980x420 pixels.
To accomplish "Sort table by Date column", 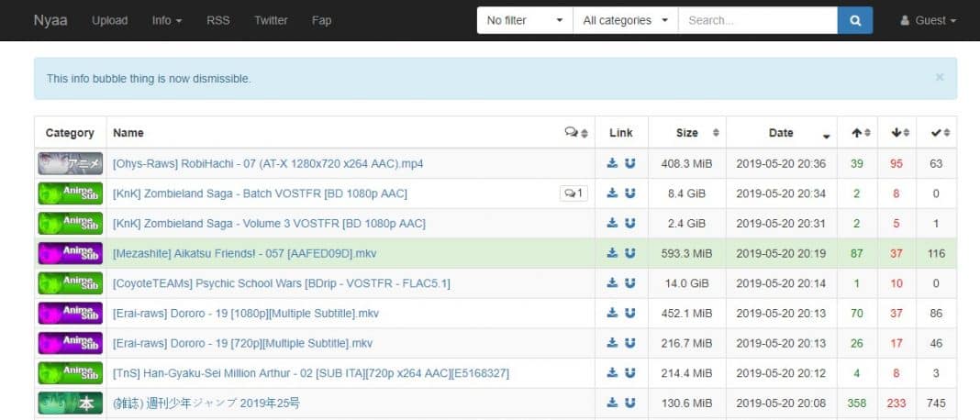I will (781, 132).
